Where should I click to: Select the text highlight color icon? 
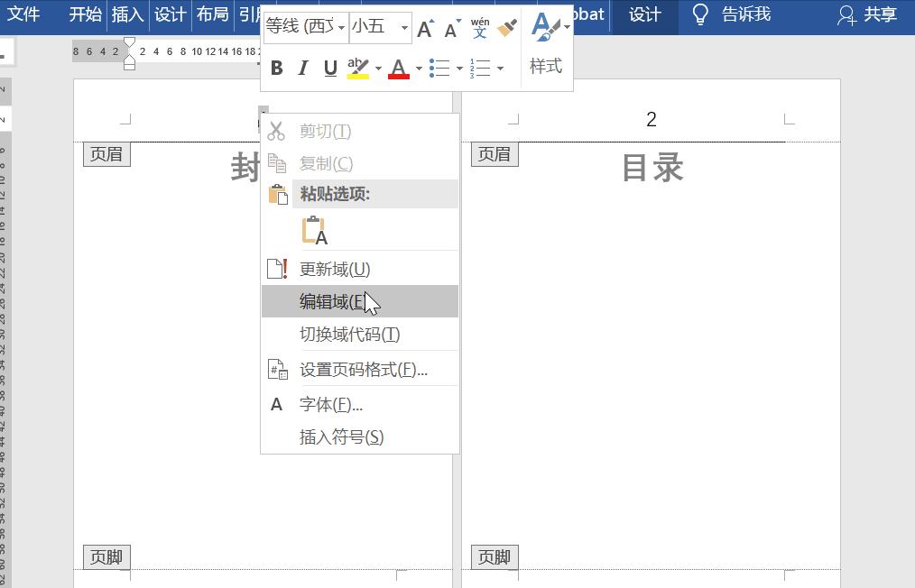point(356,68)
